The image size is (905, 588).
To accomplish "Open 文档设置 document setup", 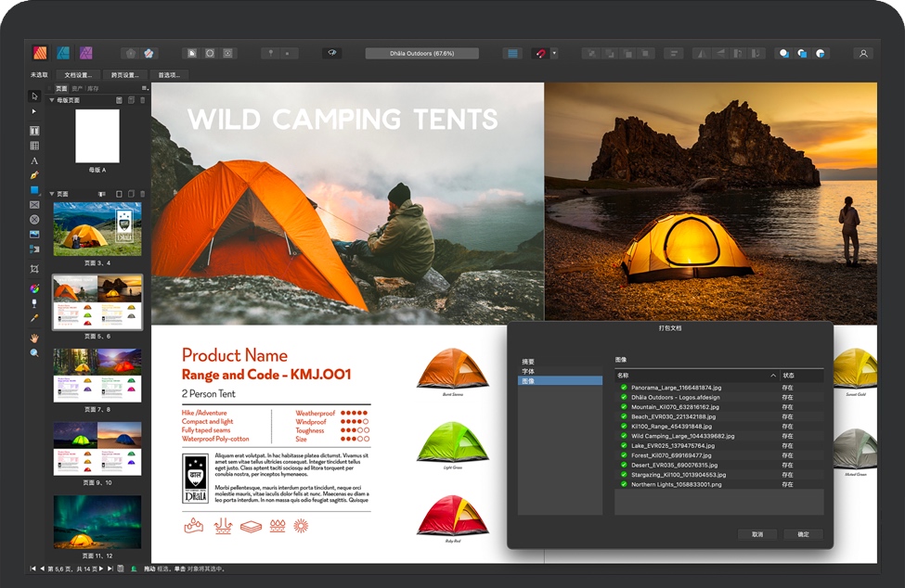I will 78,75.
